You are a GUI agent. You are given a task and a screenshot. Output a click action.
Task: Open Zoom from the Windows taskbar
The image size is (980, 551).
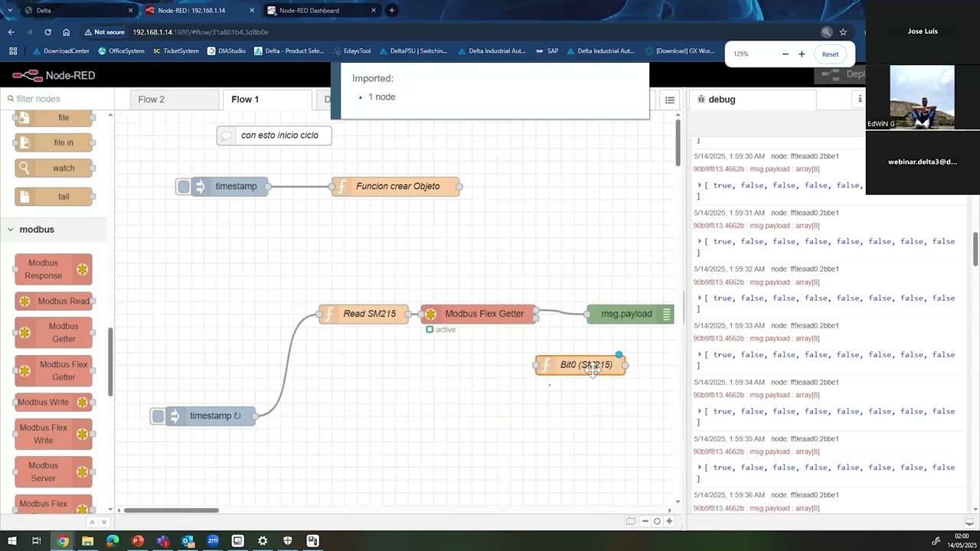pyautogui.click(x=213, y=541)
